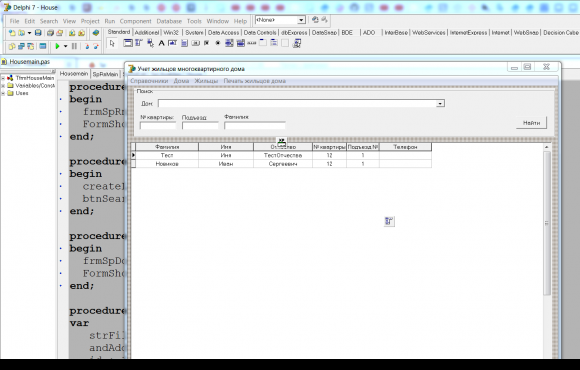The height and width of the screenshot is (370, 580).
Task: Expand the Uses tree node
Action: 3,93
